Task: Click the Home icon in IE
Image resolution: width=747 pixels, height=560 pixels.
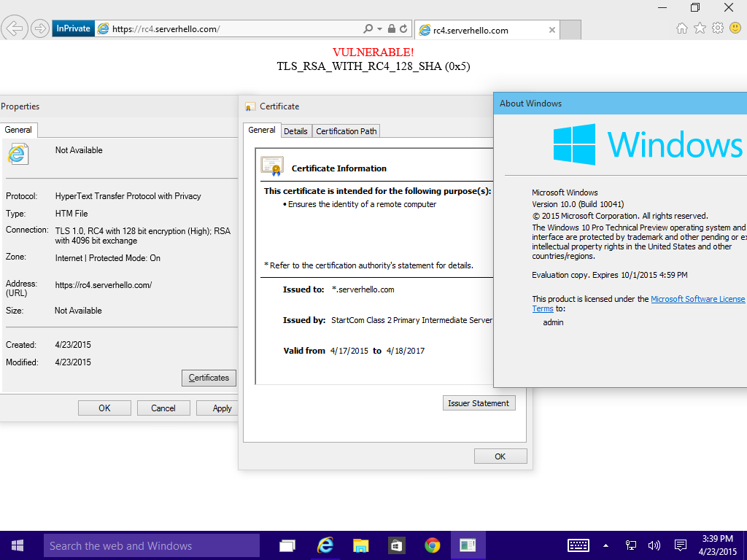Action: point(682,28)
